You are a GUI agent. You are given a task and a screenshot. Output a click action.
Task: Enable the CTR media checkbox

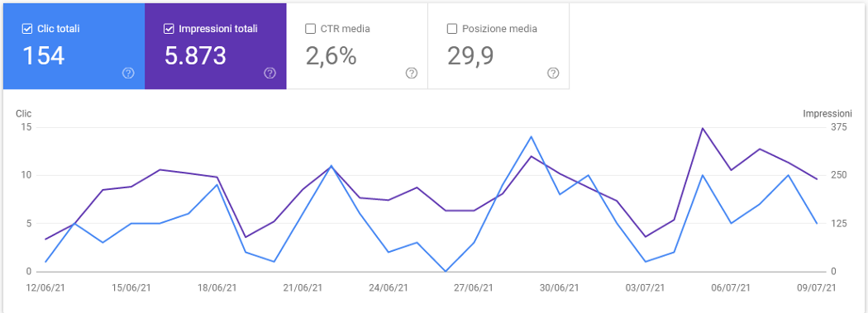[x=311, y=29]
